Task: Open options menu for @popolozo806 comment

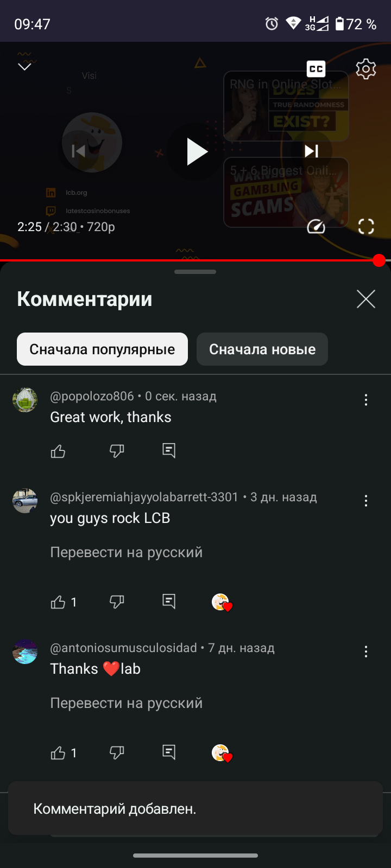Action: pos(366,400)
